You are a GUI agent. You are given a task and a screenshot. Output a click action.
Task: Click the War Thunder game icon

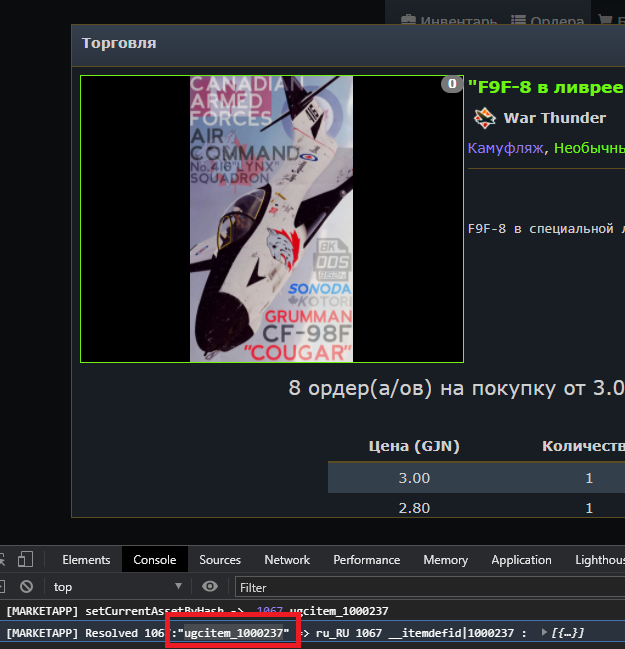pos(485,118)
